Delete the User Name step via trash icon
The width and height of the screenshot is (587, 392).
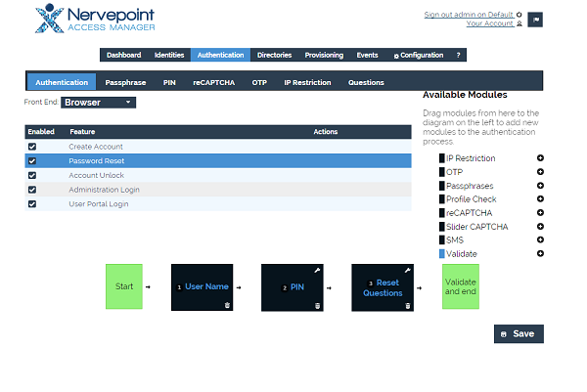click(x=227, y=305)
